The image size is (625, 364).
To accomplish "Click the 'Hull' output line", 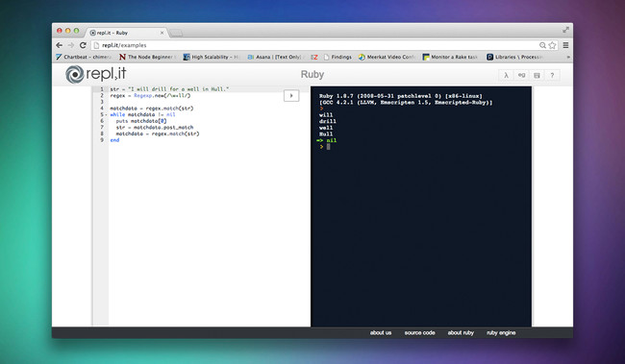I will pyautogui.click(x=326, y=134).
